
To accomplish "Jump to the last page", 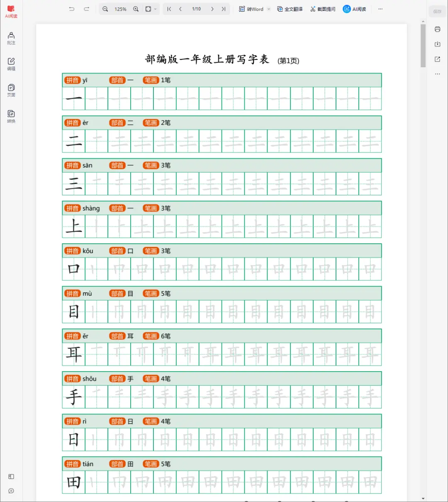I will click(223, 9).
